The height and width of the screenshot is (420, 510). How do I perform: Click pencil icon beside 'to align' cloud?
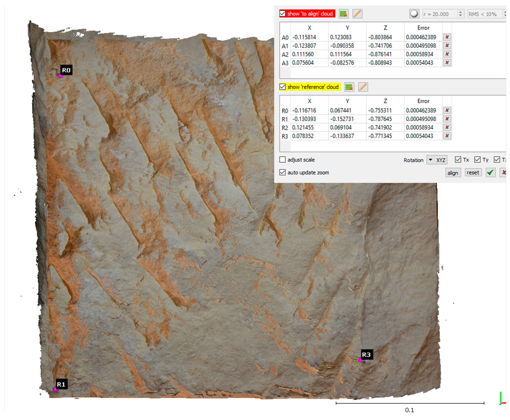click(x=357, y=14)
